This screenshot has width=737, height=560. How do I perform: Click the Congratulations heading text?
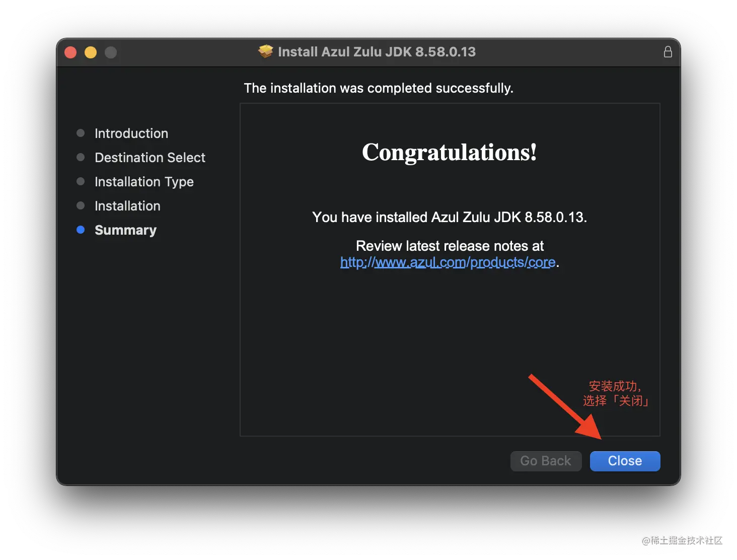pyautogui.click(x=449, y=153)
